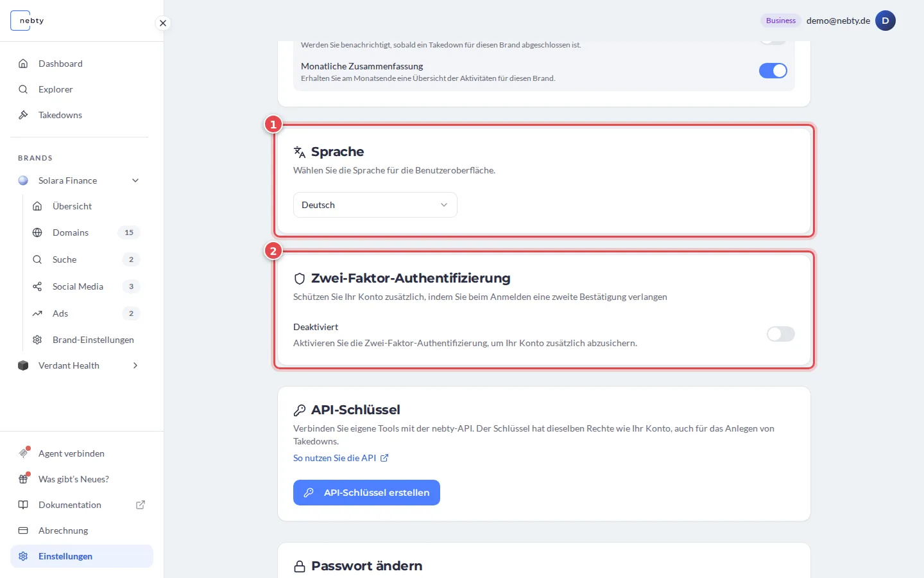
Task: Close the sidebar with the X button
Action: coord(163,23)
